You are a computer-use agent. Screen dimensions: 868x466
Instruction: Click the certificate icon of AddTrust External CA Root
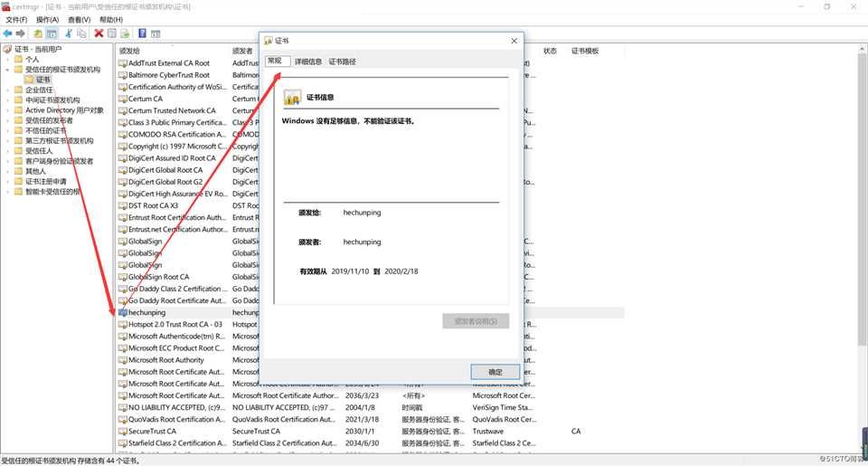click(122, 63)
